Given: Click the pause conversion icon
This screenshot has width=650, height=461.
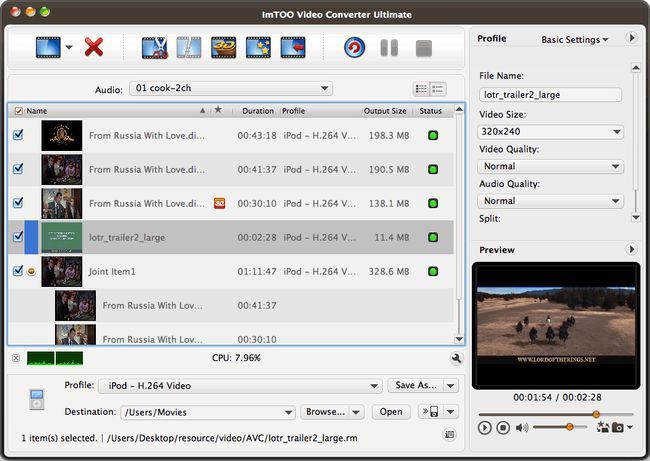Looking at the screenshot, I should coord(389,47).
